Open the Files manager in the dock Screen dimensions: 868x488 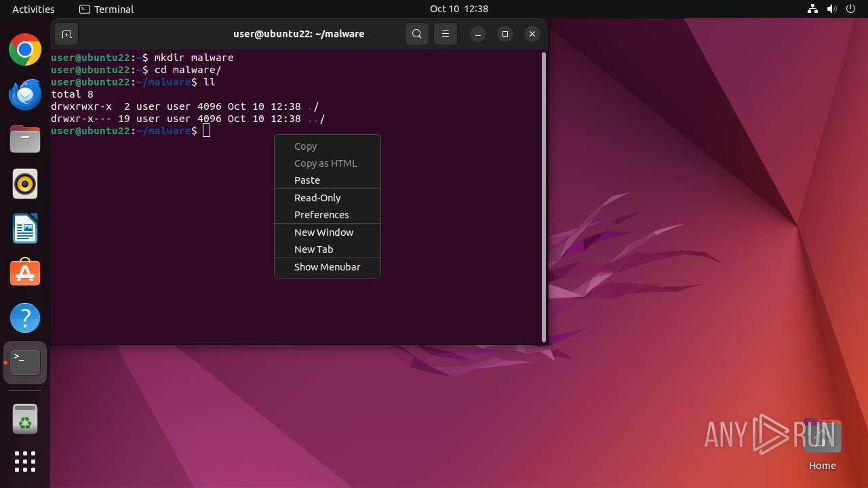(25, 139)
